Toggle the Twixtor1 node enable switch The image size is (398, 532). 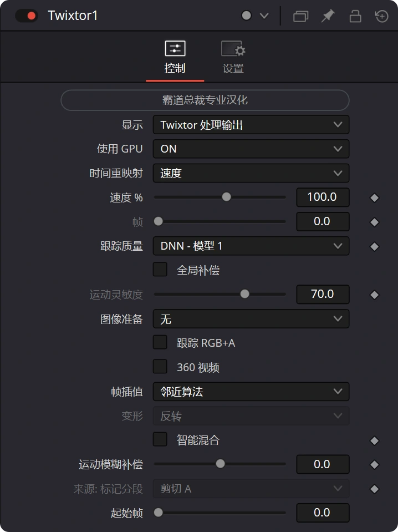tap(26, 16)
